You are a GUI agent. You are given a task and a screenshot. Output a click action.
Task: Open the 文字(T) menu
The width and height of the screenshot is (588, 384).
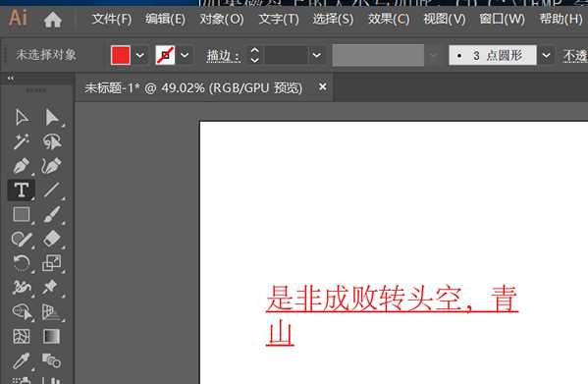click(279, 19)
